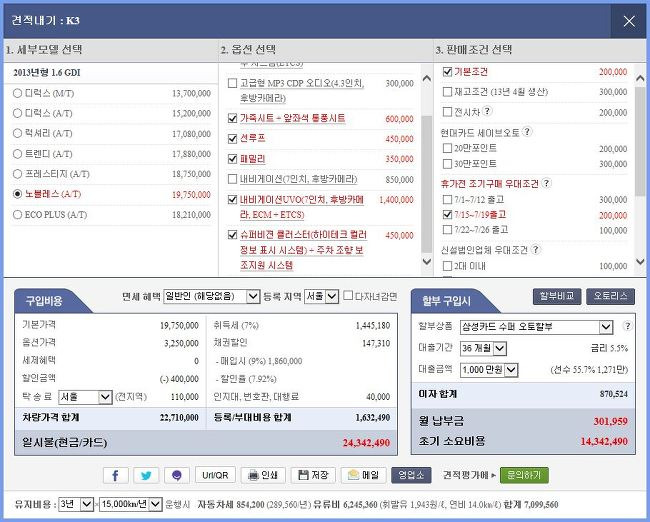Open 대출금액 1,000 만원 dropdown

[x=489, y=369]
